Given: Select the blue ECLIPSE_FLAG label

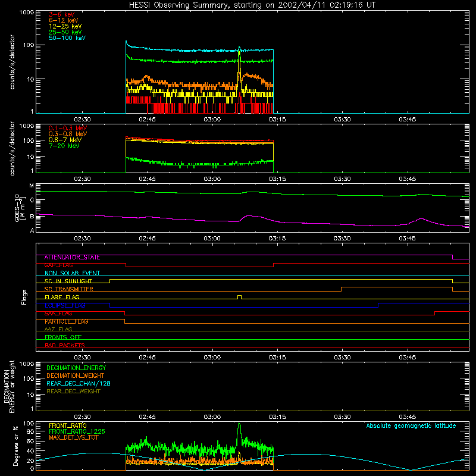Looking at the screenshot, I should click(x=65, y=305).
